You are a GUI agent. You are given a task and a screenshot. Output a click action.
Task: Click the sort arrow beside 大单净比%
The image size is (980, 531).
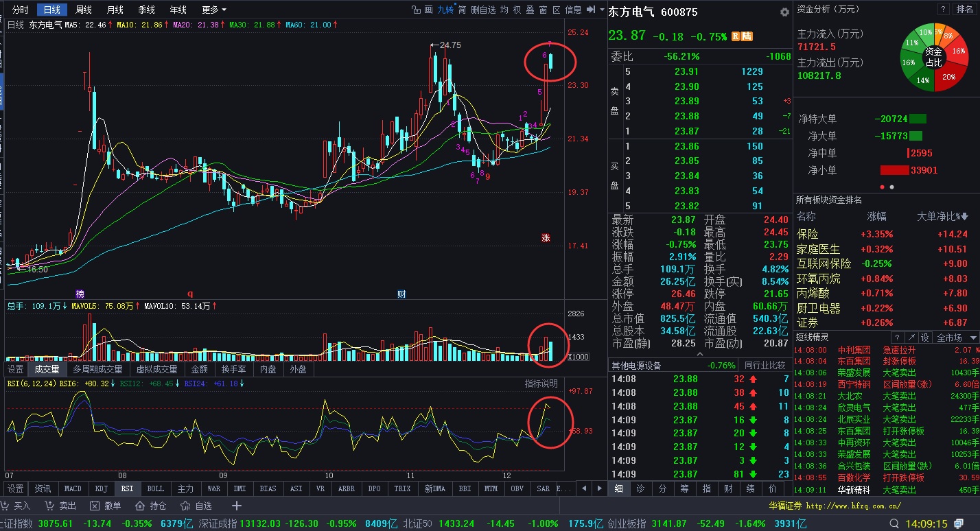(x=966, y=217)
